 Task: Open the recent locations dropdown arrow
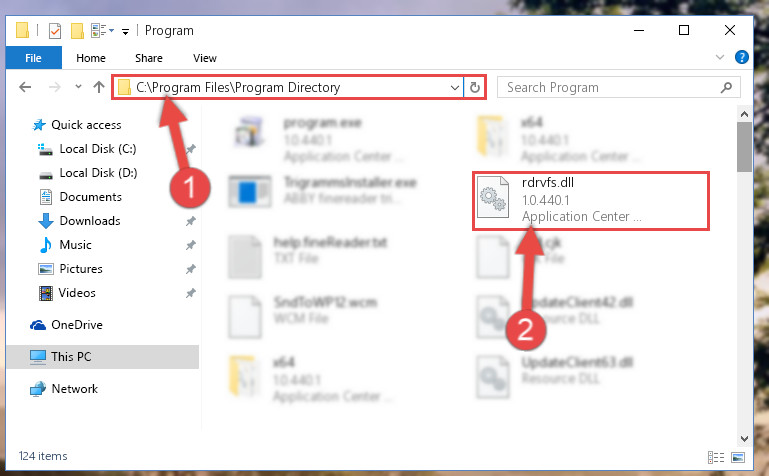pos(78,87)
